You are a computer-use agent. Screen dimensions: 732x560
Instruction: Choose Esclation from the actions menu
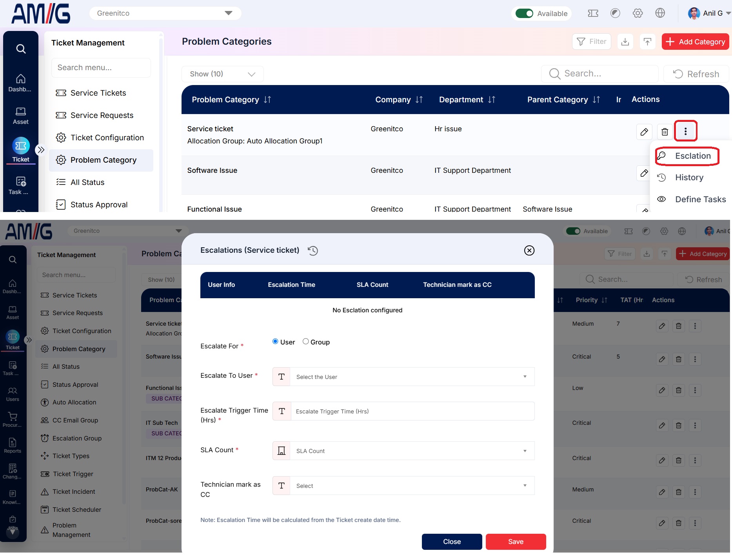coord(687,156)
